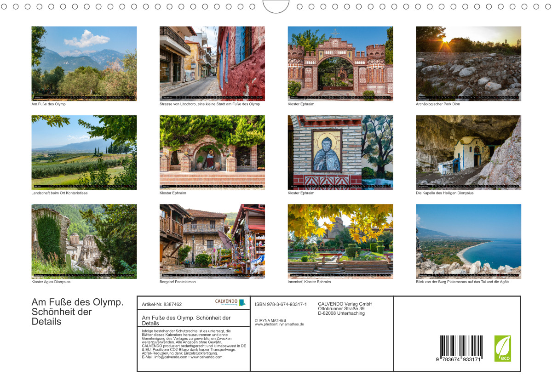552x392 pixels.
Task: Open the www.photoart.irynamathes.de link
Action: coord(279,324)
